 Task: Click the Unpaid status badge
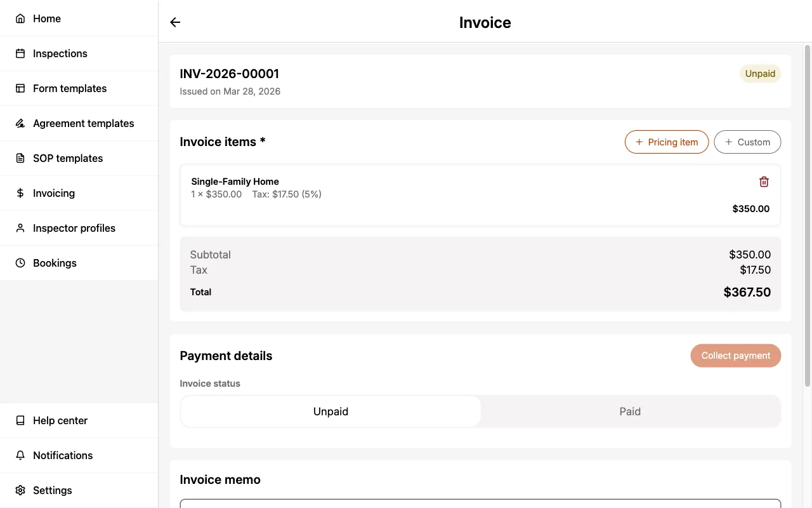click(760, 74)
